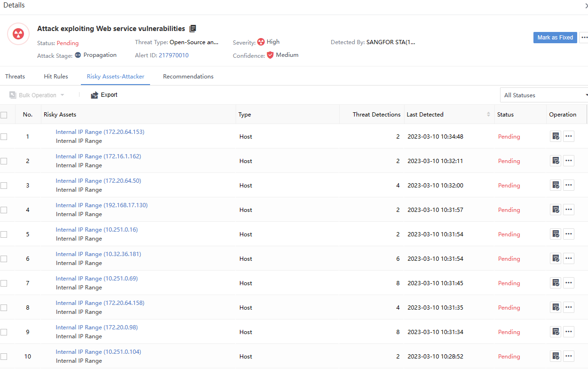Click the document icon beside alert title
The image size is (588, 374).
tap(193, 29)
